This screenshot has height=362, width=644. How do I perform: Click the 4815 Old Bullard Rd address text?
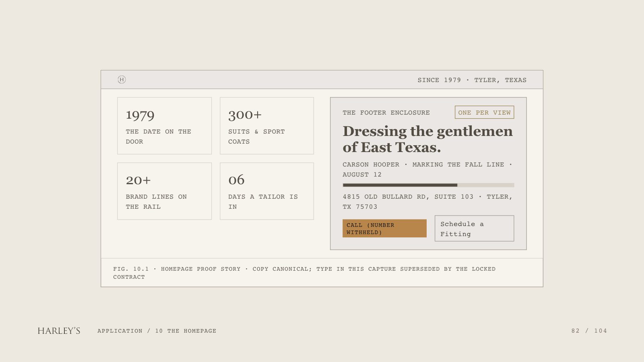427,202
